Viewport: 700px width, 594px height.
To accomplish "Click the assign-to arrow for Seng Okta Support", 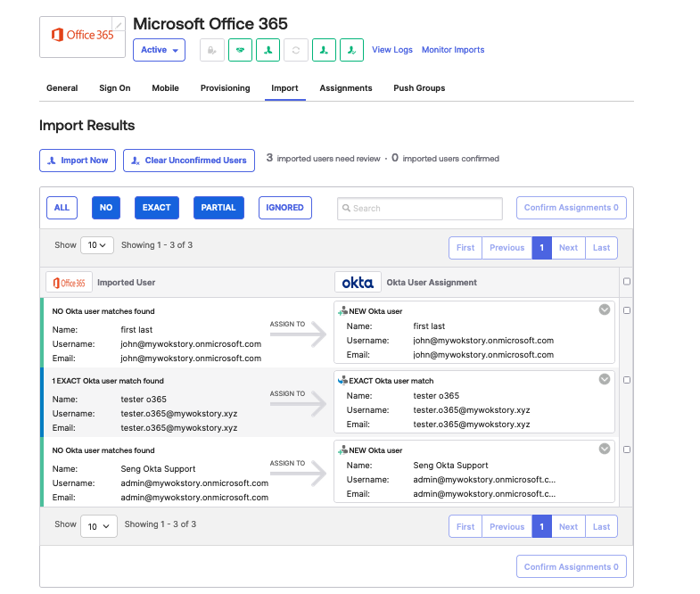I will click(x=299, y=474).
